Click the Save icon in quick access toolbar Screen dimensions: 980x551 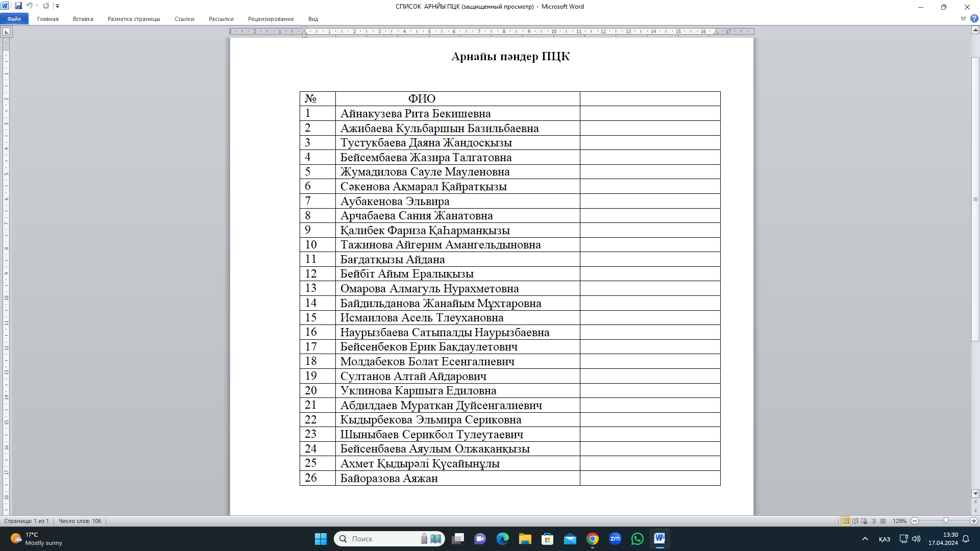pyautogui.click(x=18, y=6)
